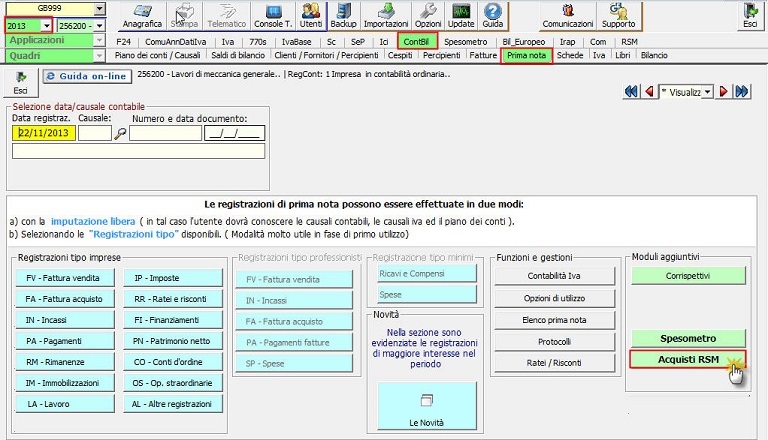Click PN - Patrimonio netto button
Image resolution: width=768 pixels, height=440 pixels.
click(173, 341)
